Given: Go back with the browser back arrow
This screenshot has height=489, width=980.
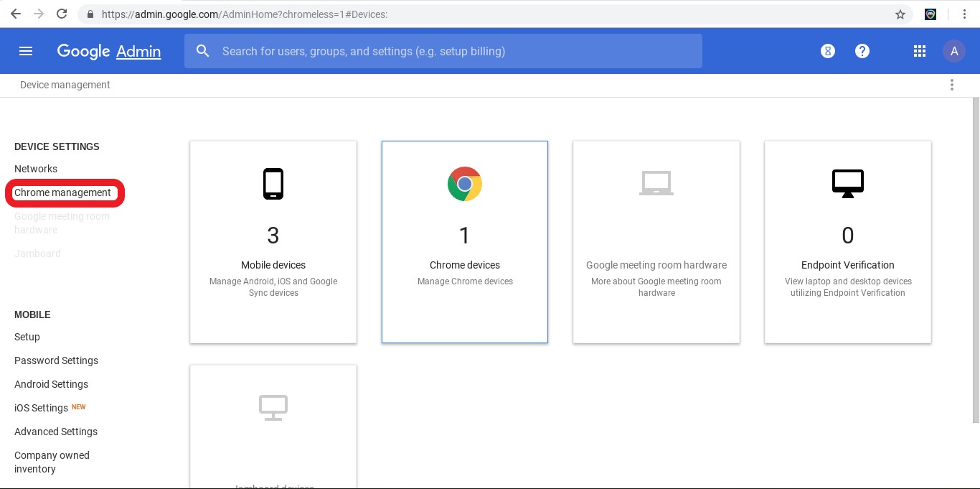Looking at the screenshot, I should point(15,14).
